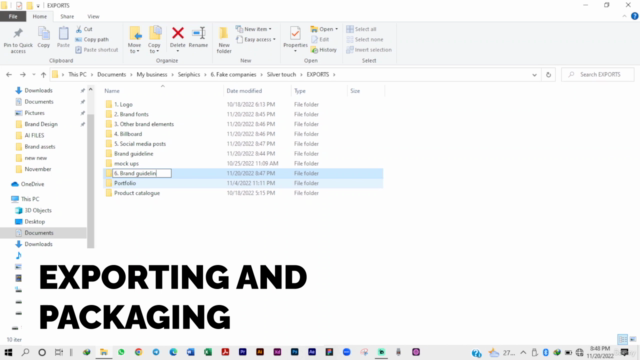Image resolution: width=640 pixels, height=360 pixels.
Task: Expand the address bar history dropdown
Action: point(534,75)
